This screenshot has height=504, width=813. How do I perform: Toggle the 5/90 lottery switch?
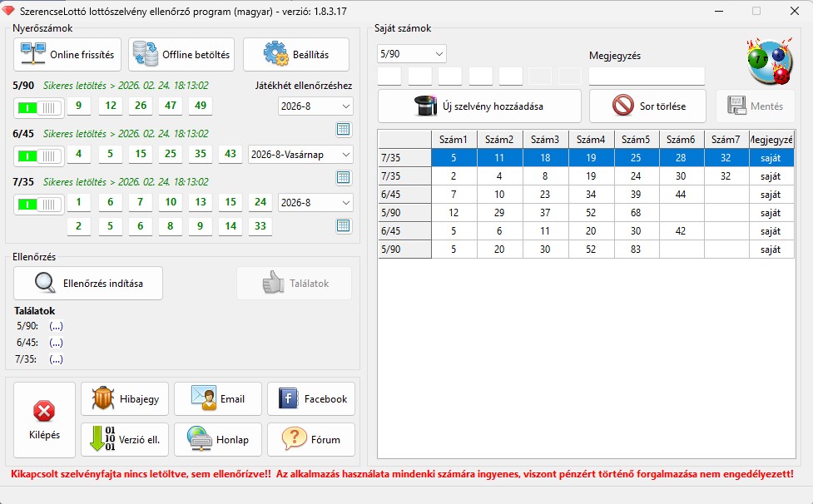39,108
